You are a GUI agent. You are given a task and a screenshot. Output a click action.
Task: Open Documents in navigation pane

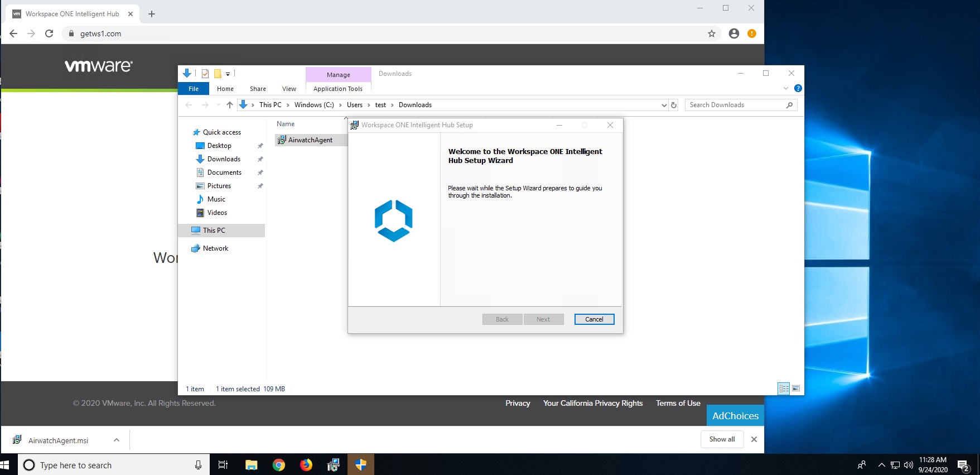pos(224,172)
